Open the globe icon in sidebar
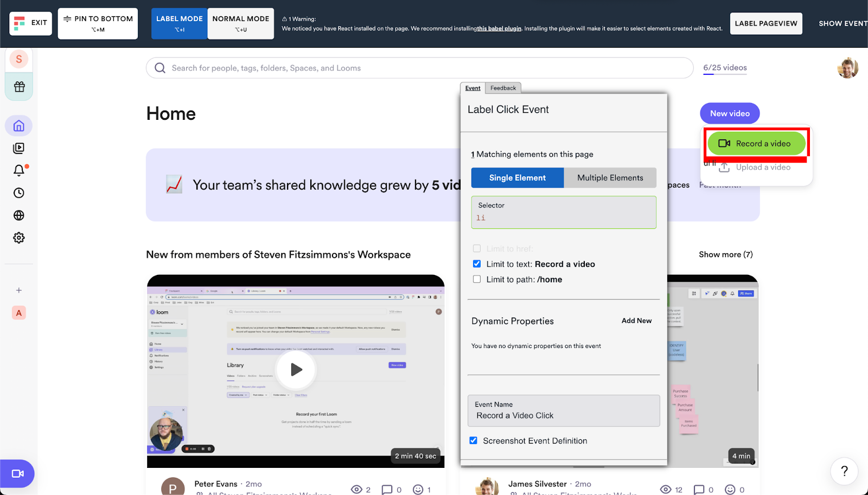This screenshot has height=495, width=868. point(19,215)
